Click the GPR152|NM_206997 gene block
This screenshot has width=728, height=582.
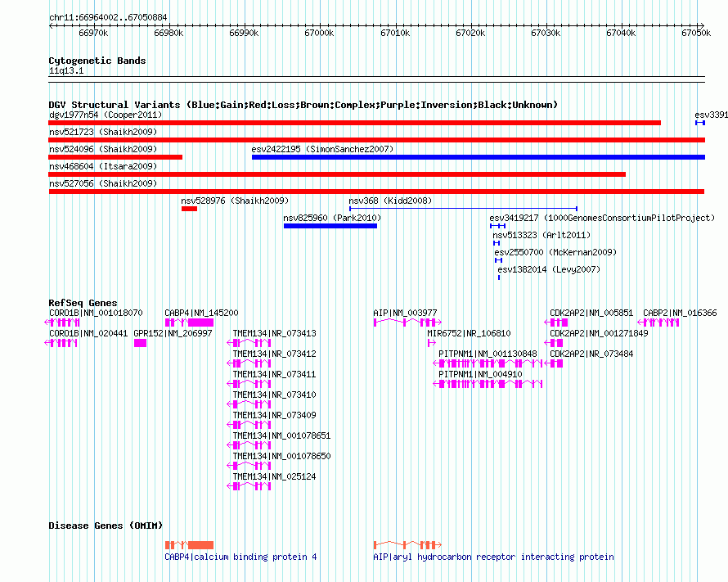coord(140,343)
